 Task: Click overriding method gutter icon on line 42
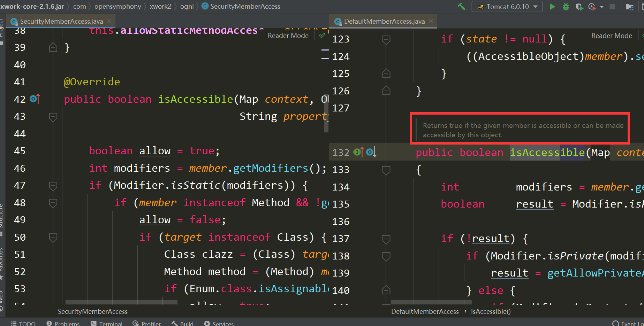[x=35, y=99]
